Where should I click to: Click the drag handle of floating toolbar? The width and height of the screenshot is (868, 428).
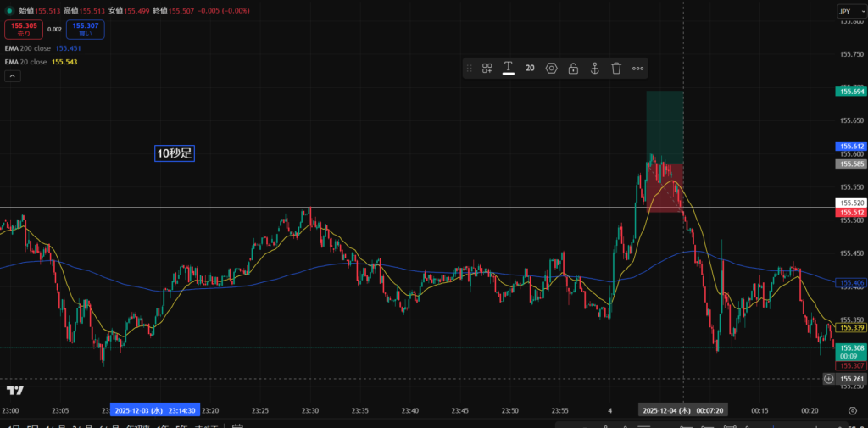coord(470,69)
